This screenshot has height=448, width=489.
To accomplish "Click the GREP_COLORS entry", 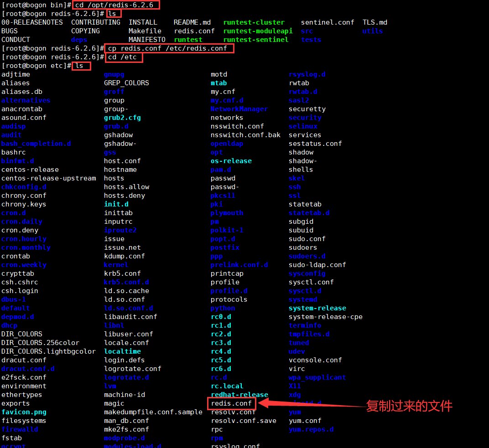I will (x=126, y=83).
